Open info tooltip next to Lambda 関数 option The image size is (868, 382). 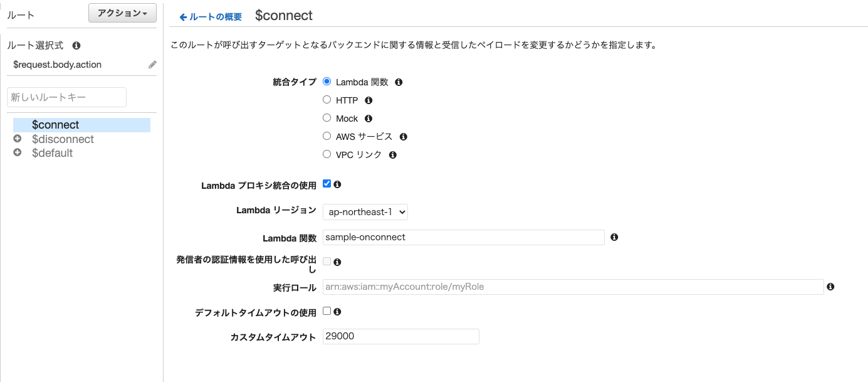[398, 82]
